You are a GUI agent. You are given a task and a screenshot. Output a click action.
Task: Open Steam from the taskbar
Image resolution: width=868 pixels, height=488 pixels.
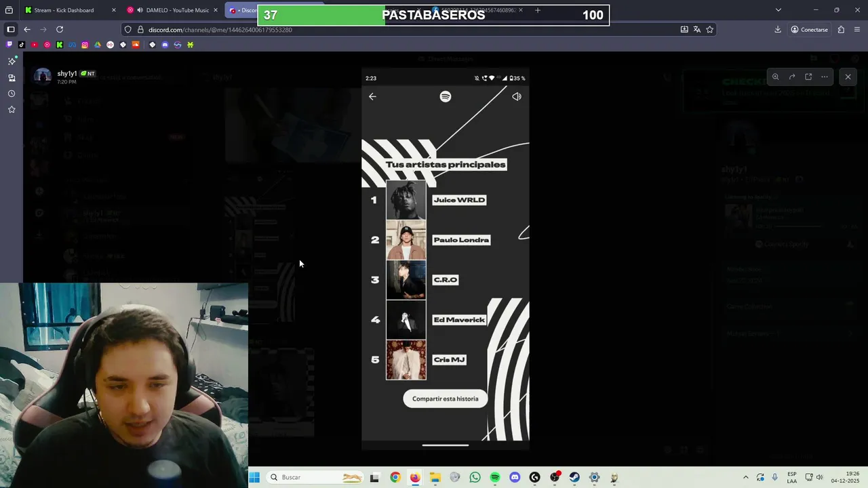(x=574, y=477)
